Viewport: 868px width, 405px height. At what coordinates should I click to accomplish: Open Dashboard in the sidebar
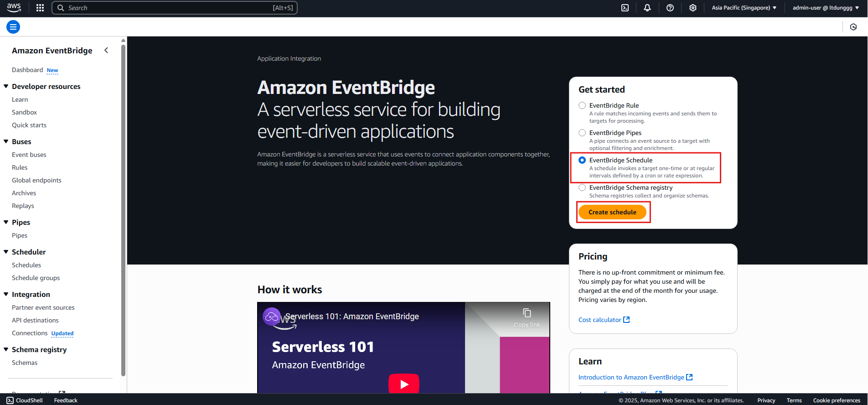(x=27, y=70)
